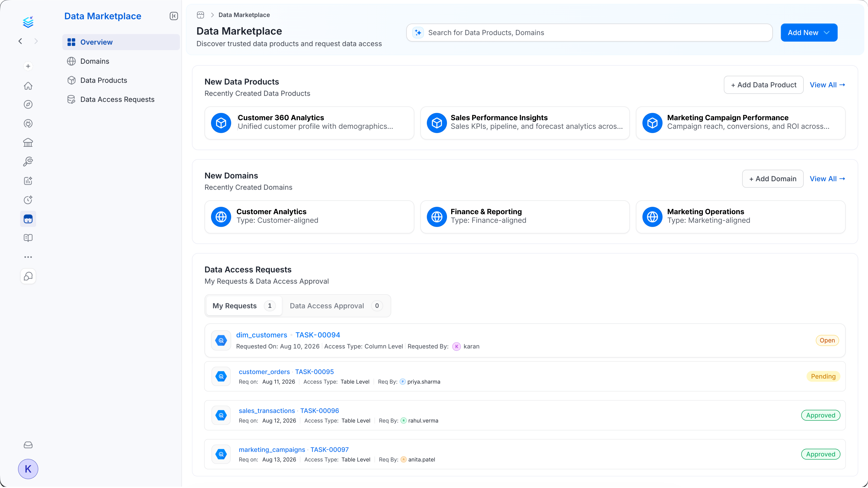The image size is (868, 488).
Task: Click the Data Marketplace sidebar heading
Action: point(103,16)
